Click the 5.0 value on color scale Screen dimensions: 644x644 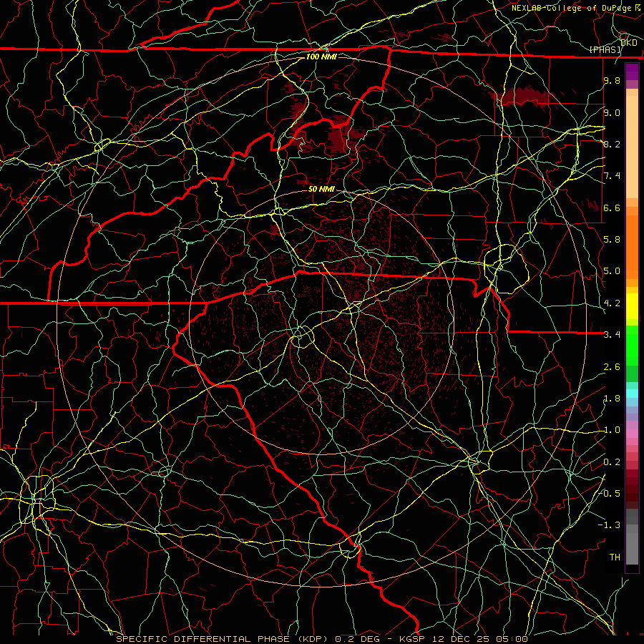pyautogui.click(x=612, y=271)
